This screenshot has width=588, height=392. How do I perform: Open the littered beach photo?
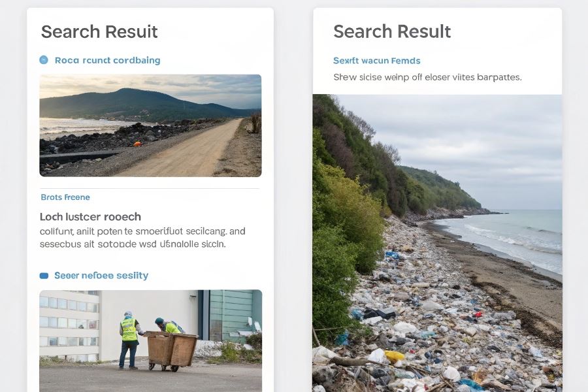(437, 243)
